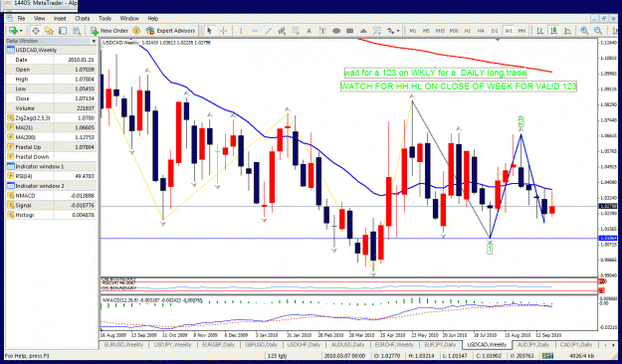Close the Data Window panel
The height and width of the screenshot is (364, 622).
point(94,41)
